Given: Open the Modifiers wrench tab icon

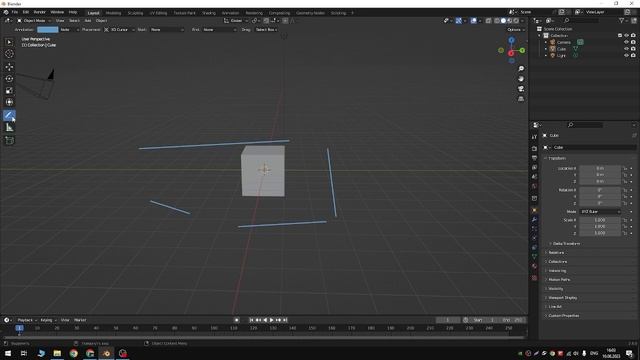Looking at the screenshot, I should (534, 220).
